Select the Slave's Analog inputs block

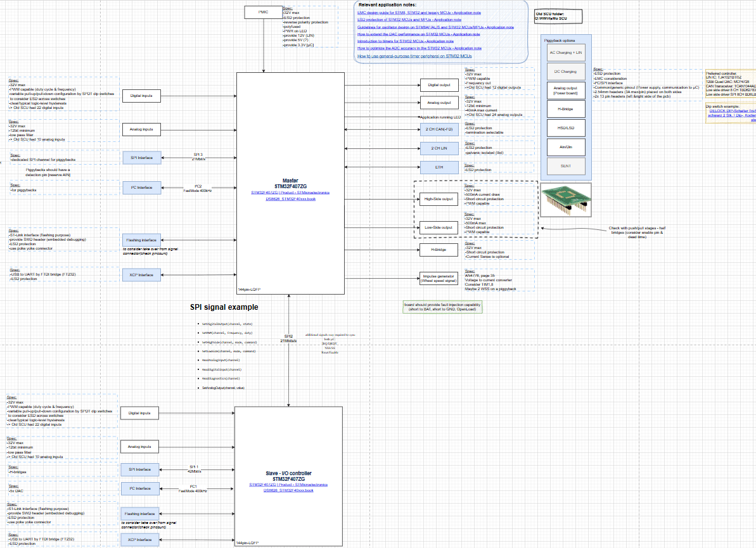coord(139,447)
